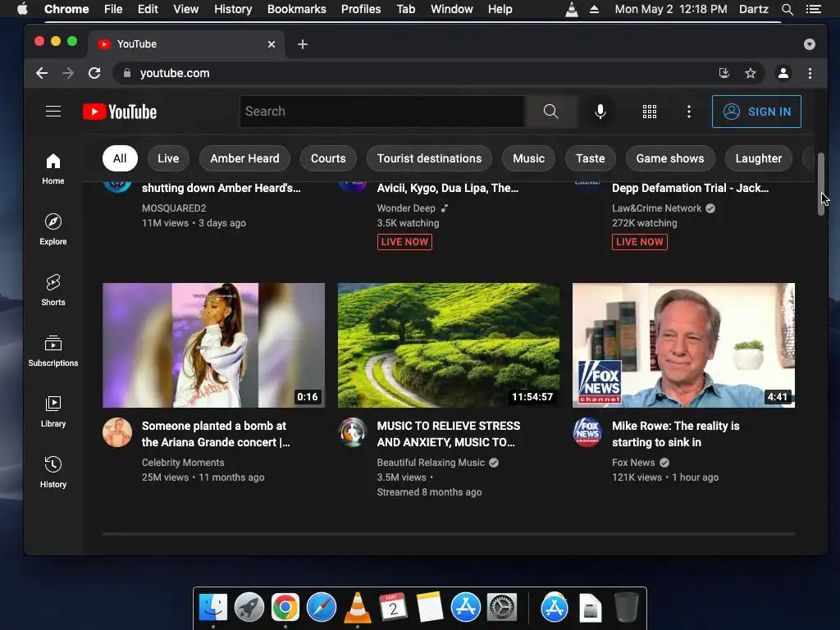Reload the page

(x=94, y=73)
